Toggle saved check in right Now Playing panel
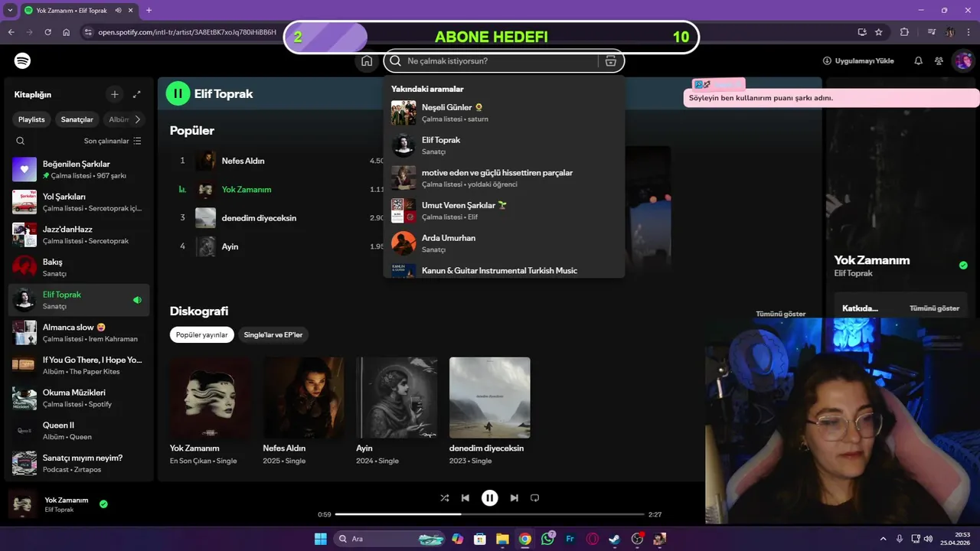 (963, 266)
